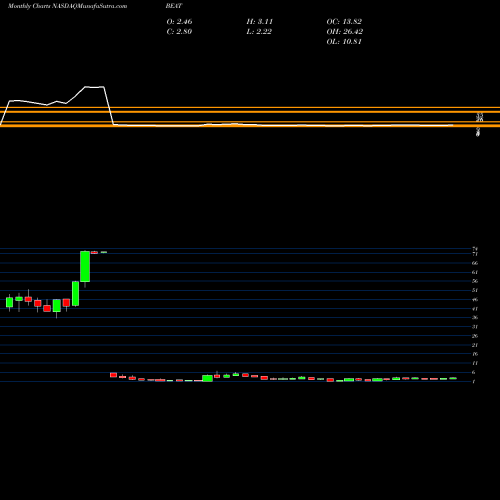Click the tallest green candlestick reaching 71

tap(85, 266)
